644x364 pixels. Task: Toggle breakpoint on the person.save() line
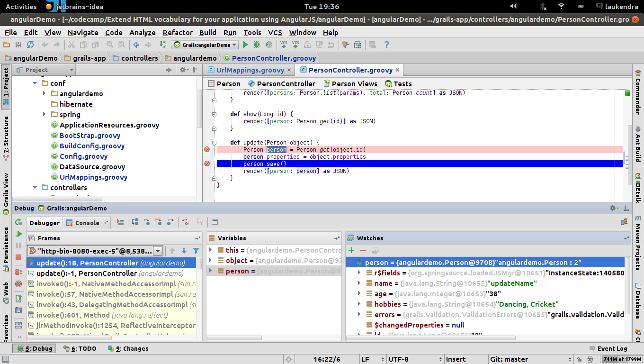pyautogui.click(x=207, y=164)
